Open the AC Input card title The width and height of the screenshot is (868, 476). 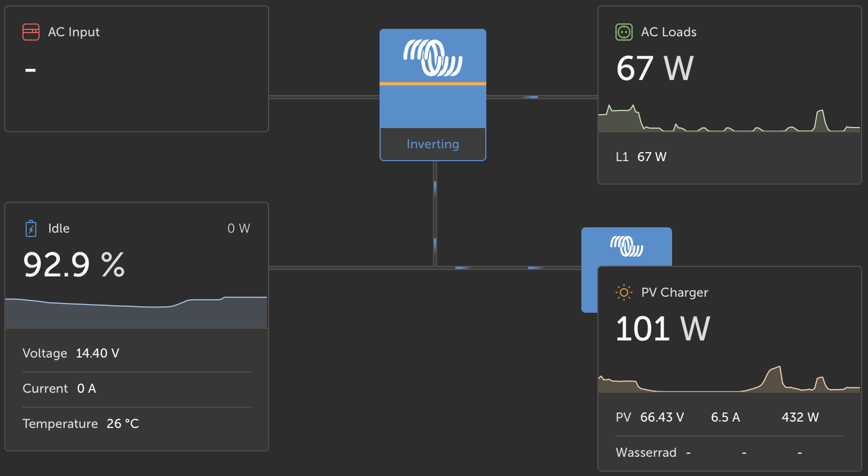tap(74, 32)
